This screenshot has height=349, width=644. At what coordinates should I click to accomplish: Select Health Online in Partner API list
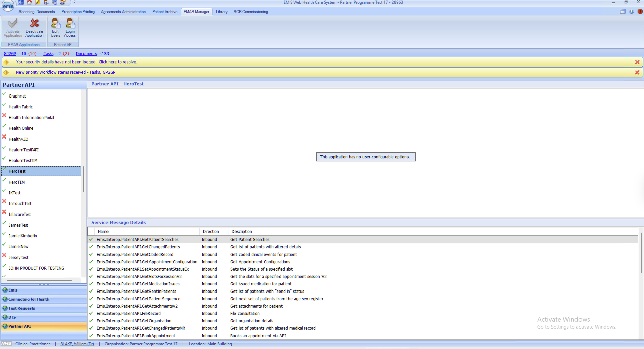click(21, 128)
